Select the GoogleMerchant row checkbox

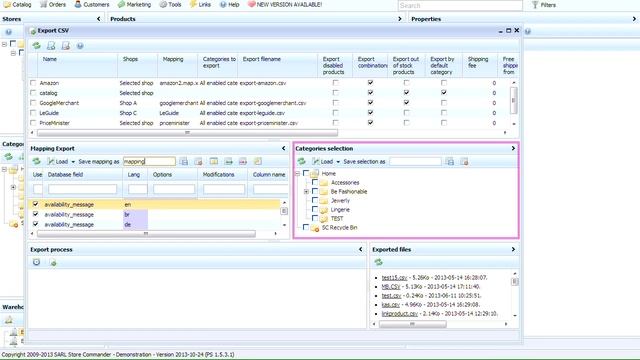click(x=33, y=103)
